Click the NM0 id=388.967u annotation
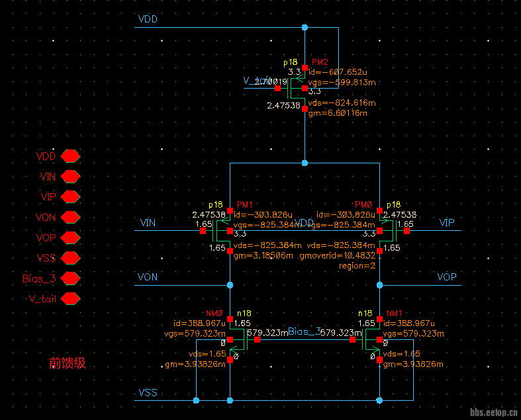Image resolution: width=521 pixels, height=420 pixels. (x=199, y=323)
